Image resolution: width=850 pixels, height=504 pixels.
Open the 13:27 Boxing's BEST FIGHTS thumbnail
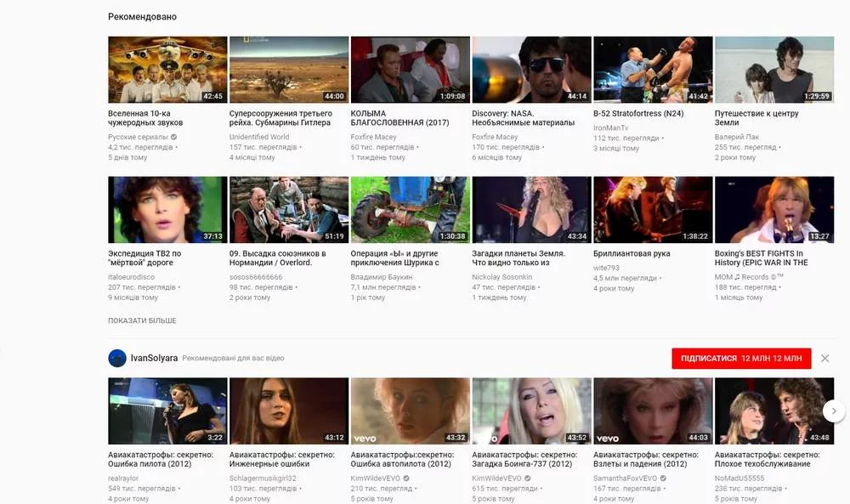coord(774,209)
